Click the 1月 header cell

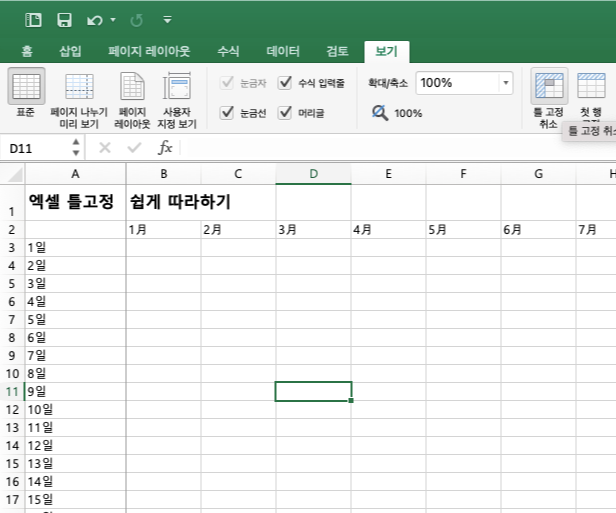coord(164,230)
